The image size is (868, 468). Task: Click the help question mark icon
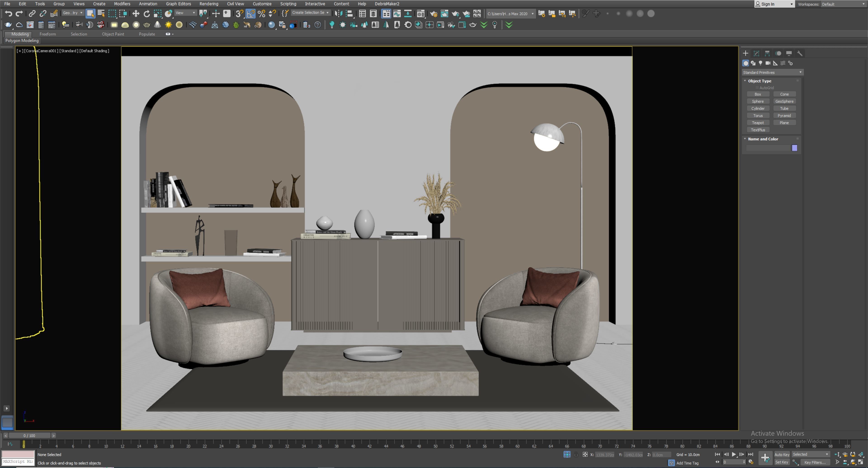tap(317, 25)
